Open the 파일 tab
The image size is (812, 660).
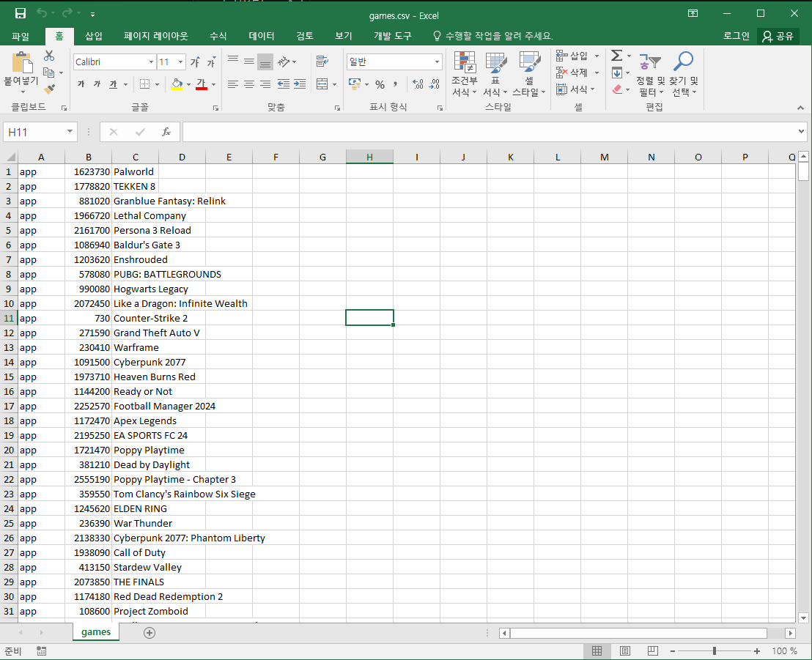[x=21, y=36]
